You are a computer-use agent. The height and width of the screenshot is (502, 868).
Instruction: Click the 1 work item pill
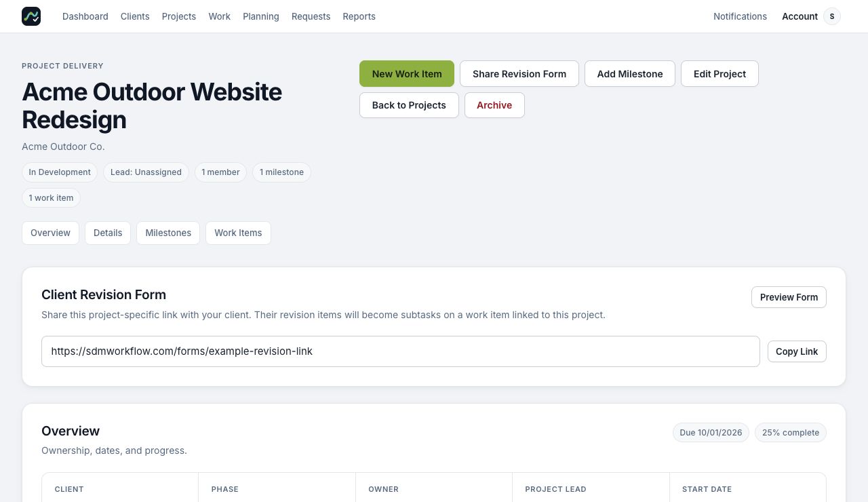pos(51,198)
